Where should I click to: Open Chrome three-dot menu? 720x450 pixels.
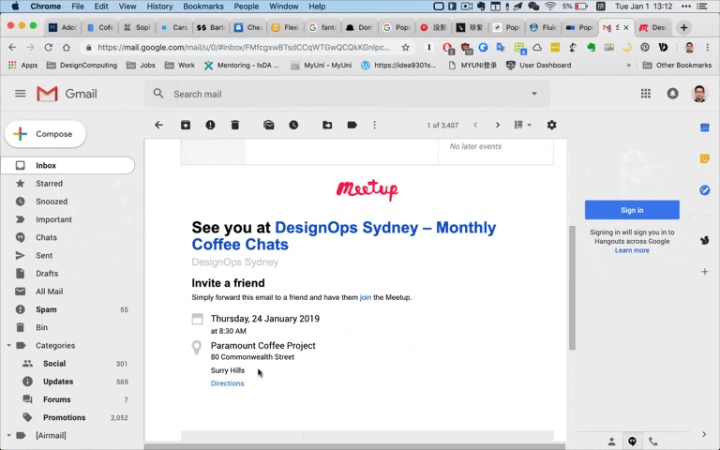pyautogui.click(x=708, y=47)
